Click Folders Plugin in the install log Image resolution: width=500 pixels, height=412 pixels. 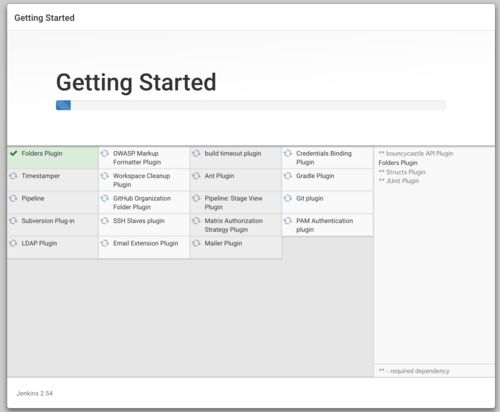[398, 163]
